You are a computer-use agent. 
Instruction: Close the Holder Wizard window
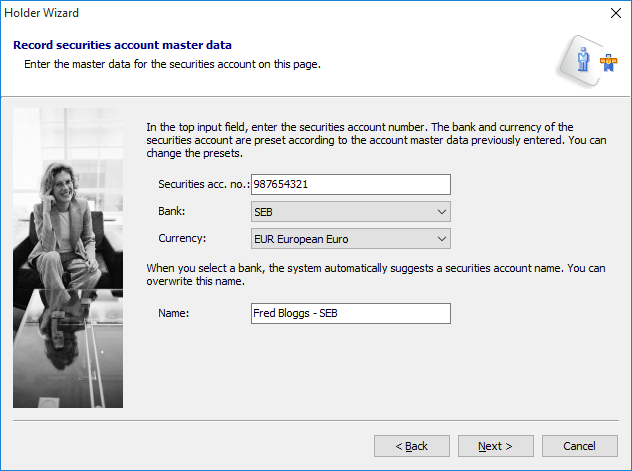click(x=616, y=13)
